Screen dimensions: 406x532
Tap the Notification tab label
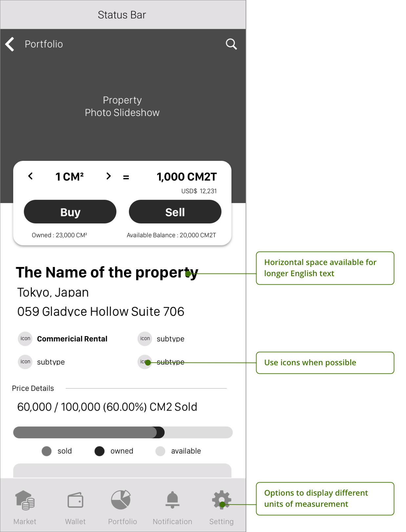(x=173, y=522)
